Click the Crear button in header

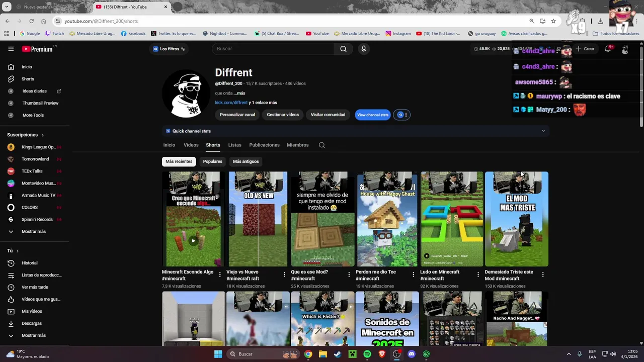tap(586, 49)
